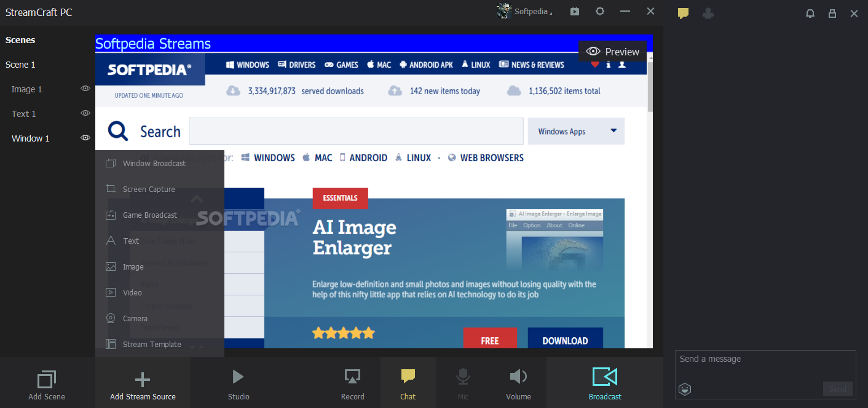Image resolution: width=868 pixels, height=408 pixels.
Task: Click the minimize icon of StreamCraft window
Action: click(625, 11)
